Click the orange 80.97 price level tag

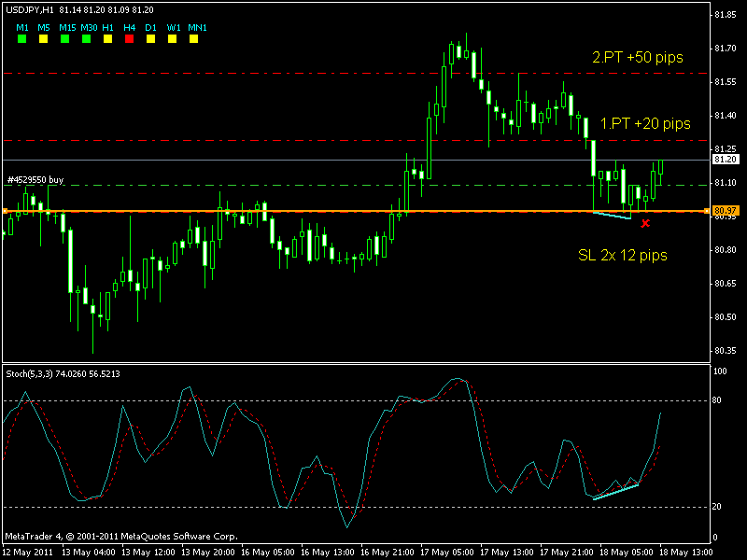coord(726,211)
